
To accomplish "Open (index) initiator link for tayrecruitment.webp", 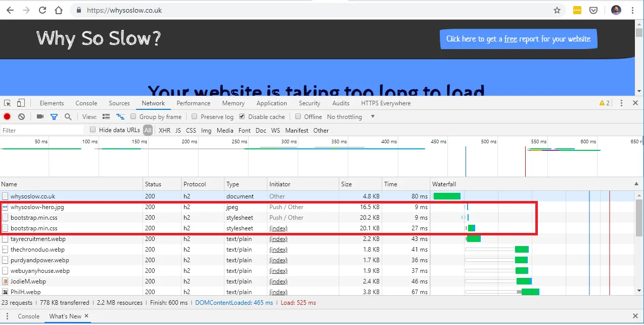I will click(x=279, y=239).
